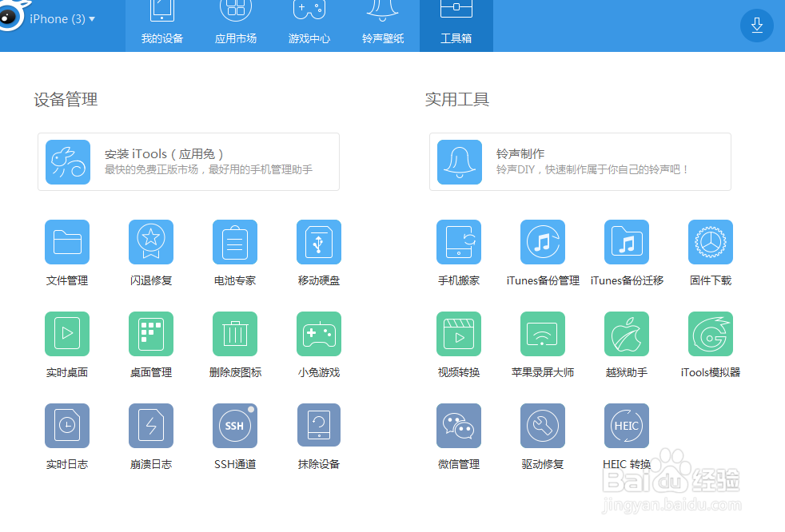Open the 苹果录屏大师 screen recorder icon
Image resolution: width=785 pixels, height=532 pixels.
coord(543,334)
